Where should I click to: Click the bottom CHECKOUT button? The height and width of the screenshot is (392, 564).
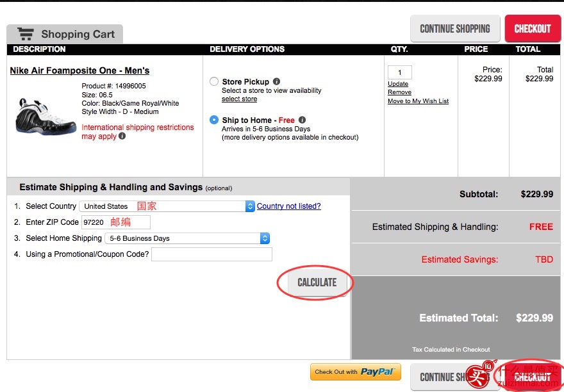(x=533, y=377)
